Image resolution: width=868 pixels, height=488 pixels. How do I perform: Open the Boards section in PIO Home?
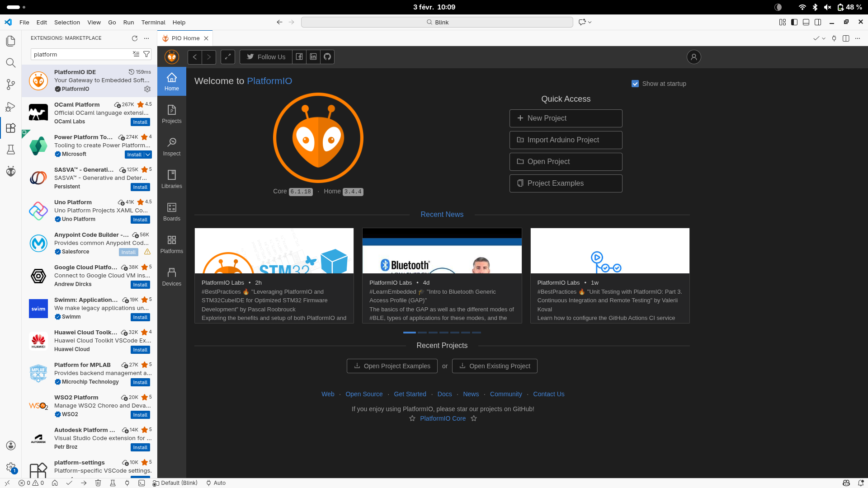(x=172, y=211)
